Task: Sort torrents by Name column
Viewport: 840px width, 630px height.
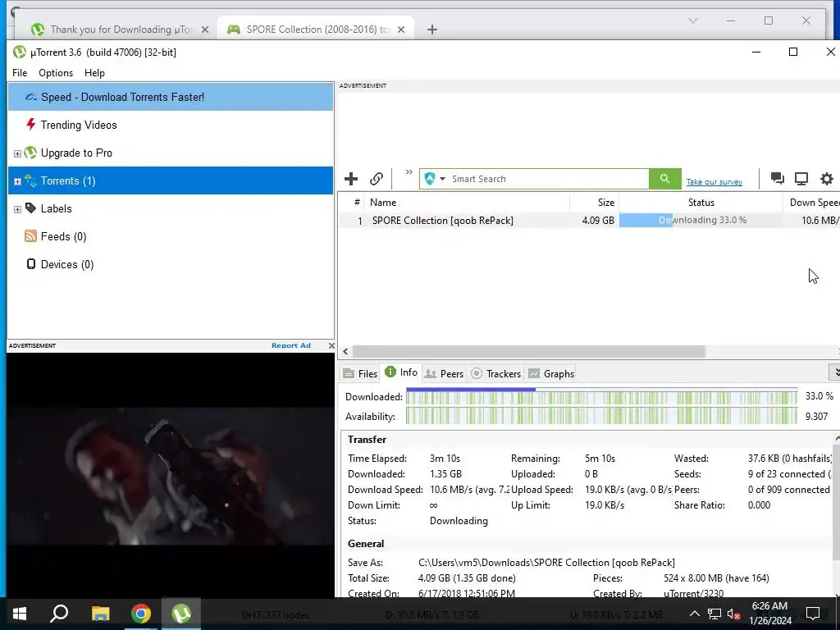Action: click(467, 203)
